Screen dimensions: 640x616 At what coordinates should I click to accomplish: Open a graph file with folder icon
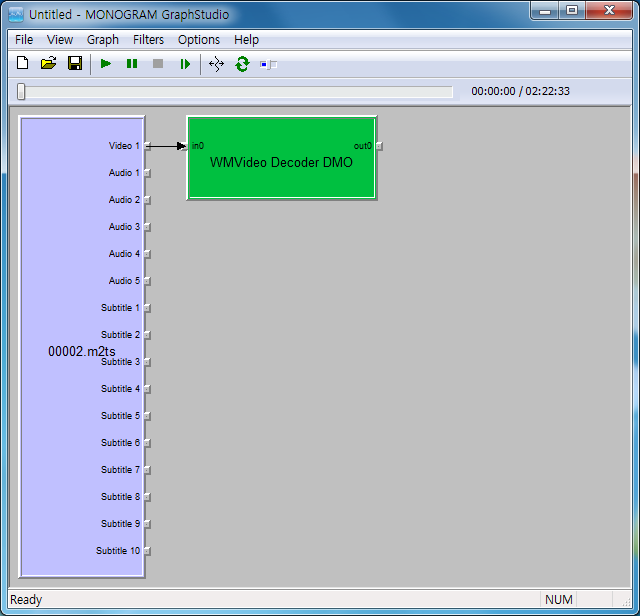point(49,64)
